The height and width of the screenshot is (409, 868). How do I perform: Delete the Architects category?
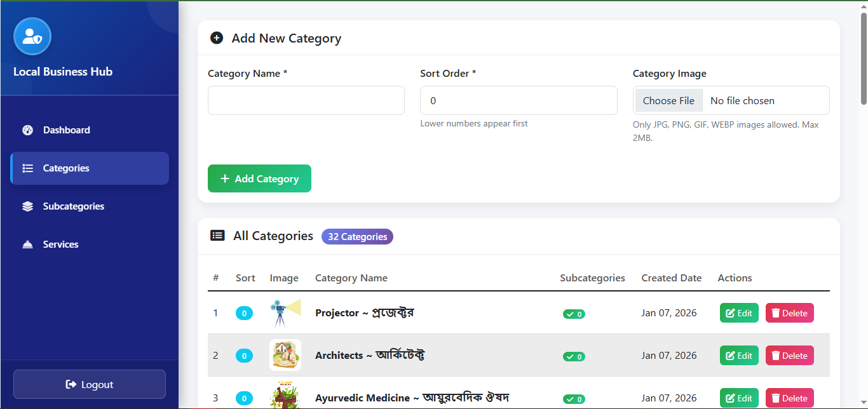tap(789, 355)
